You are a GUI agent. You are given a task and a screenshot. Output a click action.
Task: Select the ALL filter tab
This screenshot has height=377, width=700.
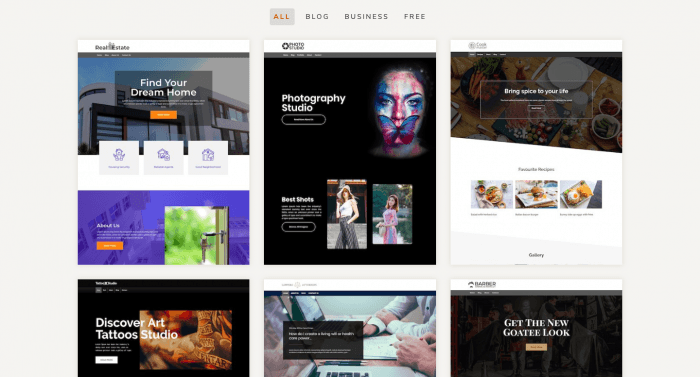coord(282,17)
